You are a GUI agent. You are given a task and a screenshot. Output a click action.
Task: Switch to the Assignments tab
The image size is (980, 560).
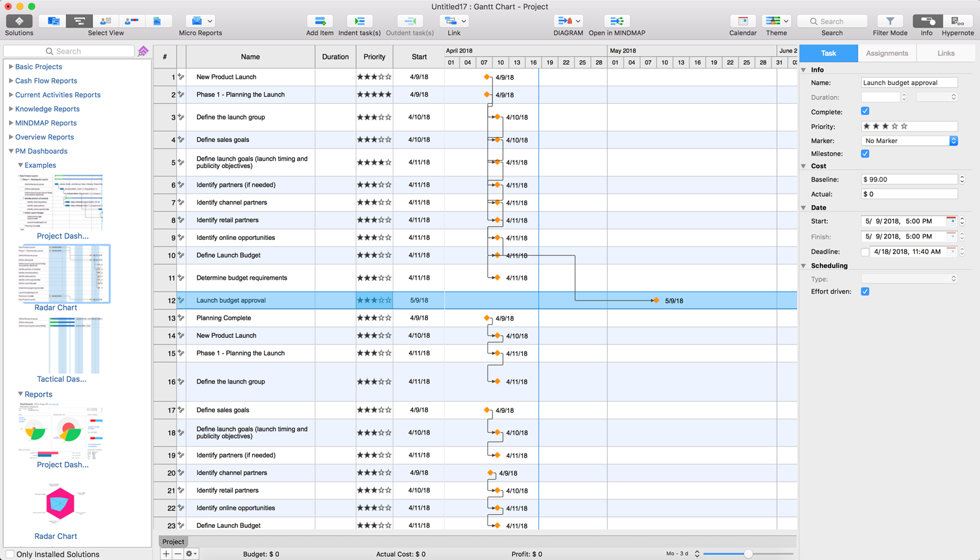point(887,53)
